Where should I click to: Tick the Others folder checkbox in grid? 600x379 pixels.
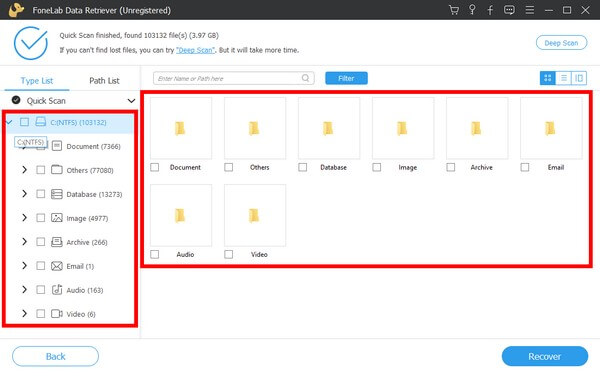pyautogui.click(x=228, y=167)
